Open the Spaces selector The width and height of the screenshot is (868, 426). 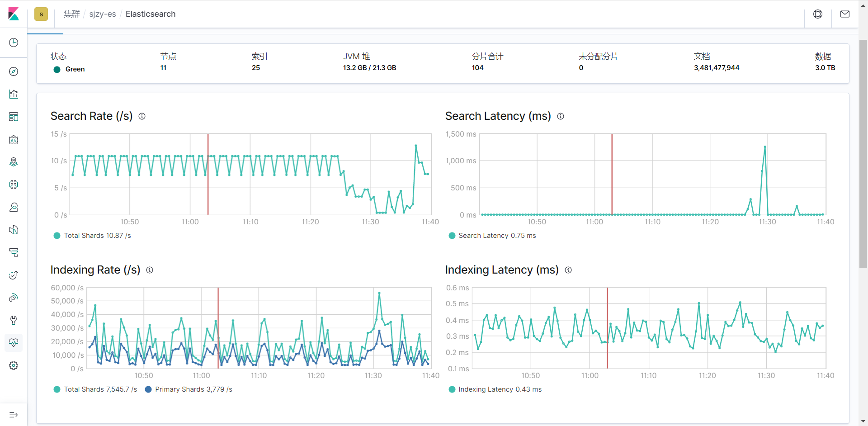41,14
